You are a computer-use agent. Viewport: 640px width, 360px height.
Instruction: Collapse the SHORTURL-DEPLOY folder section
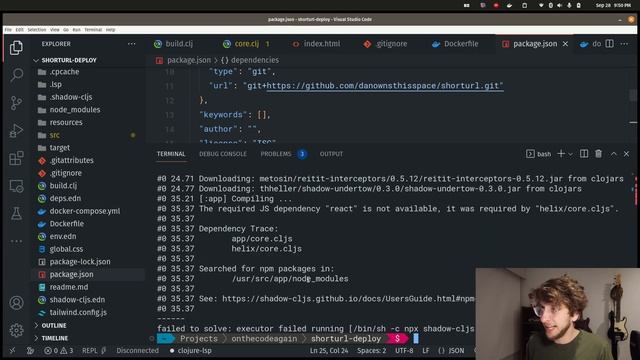pos(69,60)
